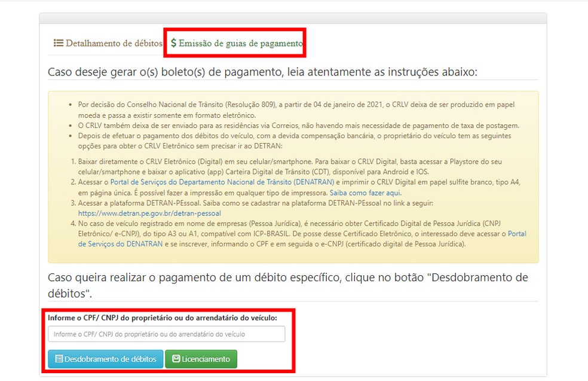
Task: Follow the 'Saiba como fazer aqui' link
Action: (x=365, y=193)
